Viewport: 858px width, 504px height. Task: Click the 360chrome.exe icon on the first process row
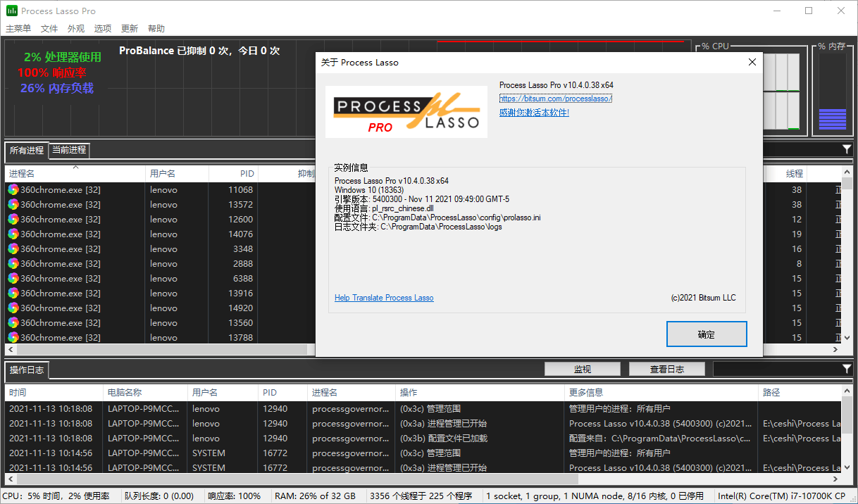click(x=13, y=189)
